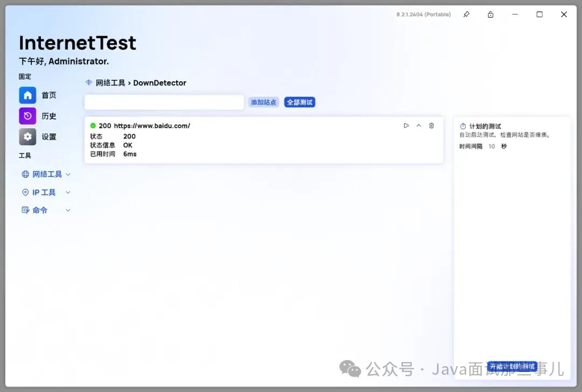Click the location pin icon beside IP 工具
Screen dimensions: 582x392
coord(25,192)
